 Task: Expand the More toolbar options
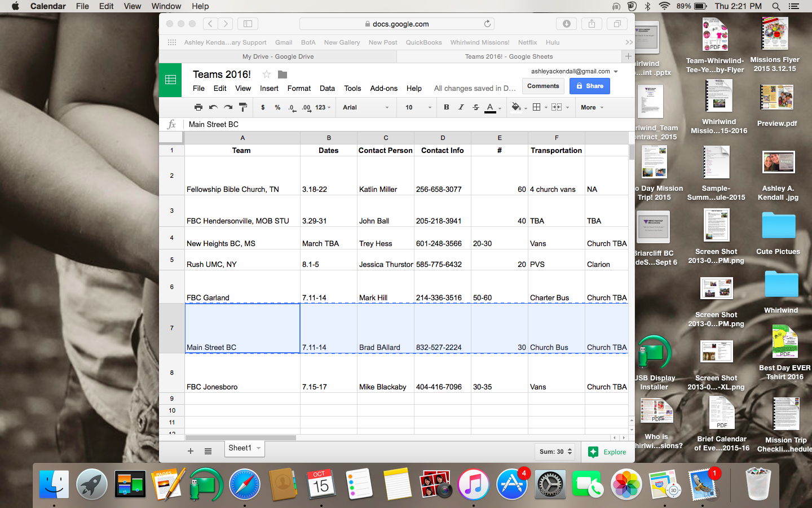pyautogui.click(x=592, y=107)
